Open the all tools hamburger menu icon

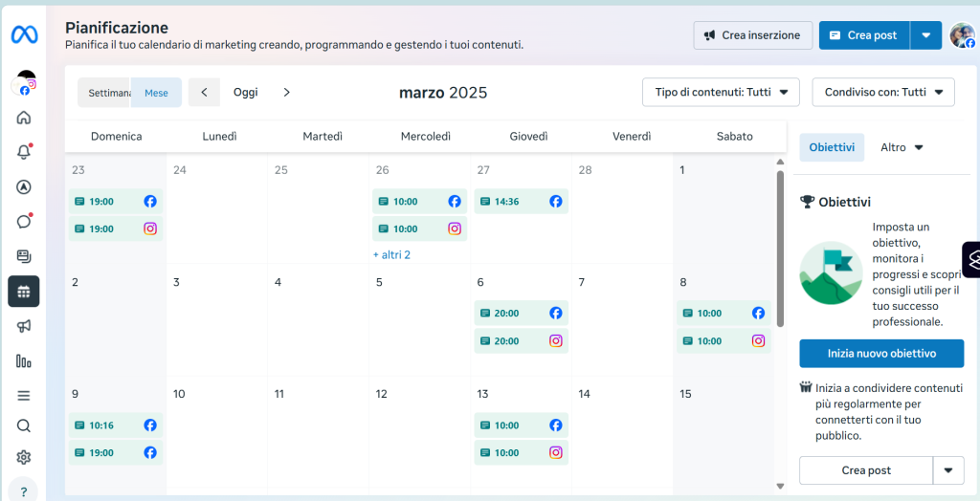point(24,396)
